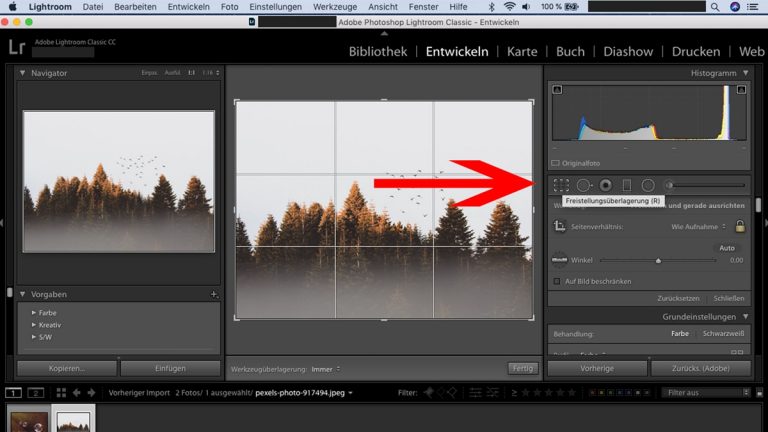The width and height of the screenshot is (768, 432).
Task: Adjust the Winkel angle slider
Action: coord(657,260)
